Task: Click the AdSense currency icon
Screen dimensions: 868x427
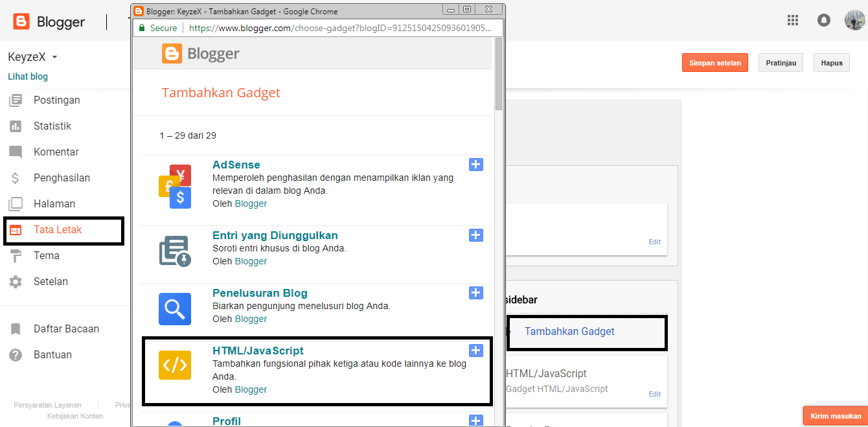Action: click(175, 187)
